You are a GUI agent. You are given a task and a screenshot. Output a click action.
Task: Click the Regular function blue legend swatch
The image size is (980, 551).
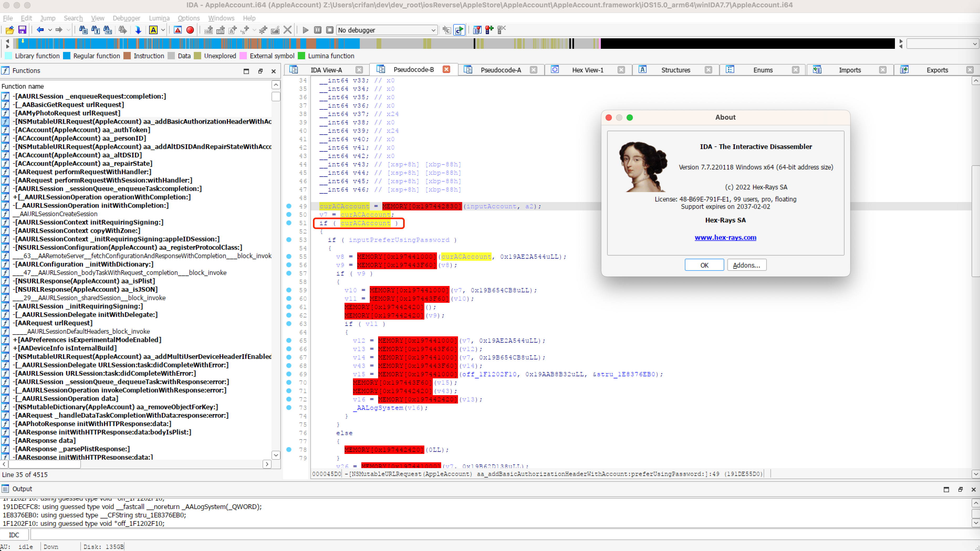[x=67, y=56]
